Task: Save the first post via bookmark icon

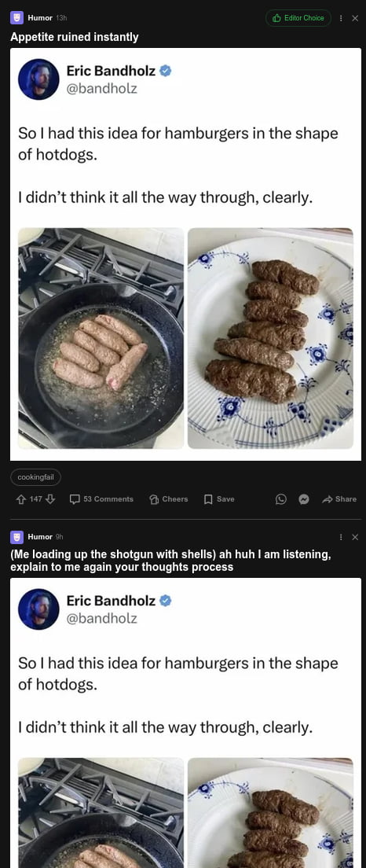Action: pyautogui.click(x=219, y=498)
